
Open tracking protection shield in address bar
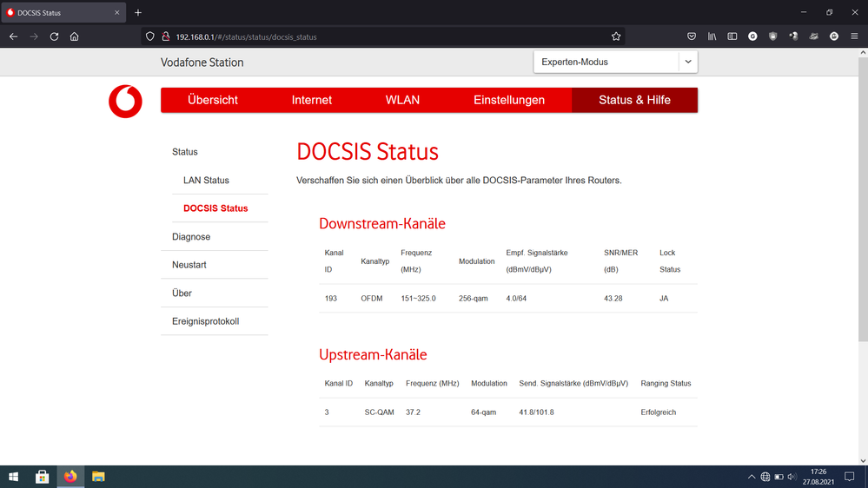pyautogui.click(x=150, y=36)
